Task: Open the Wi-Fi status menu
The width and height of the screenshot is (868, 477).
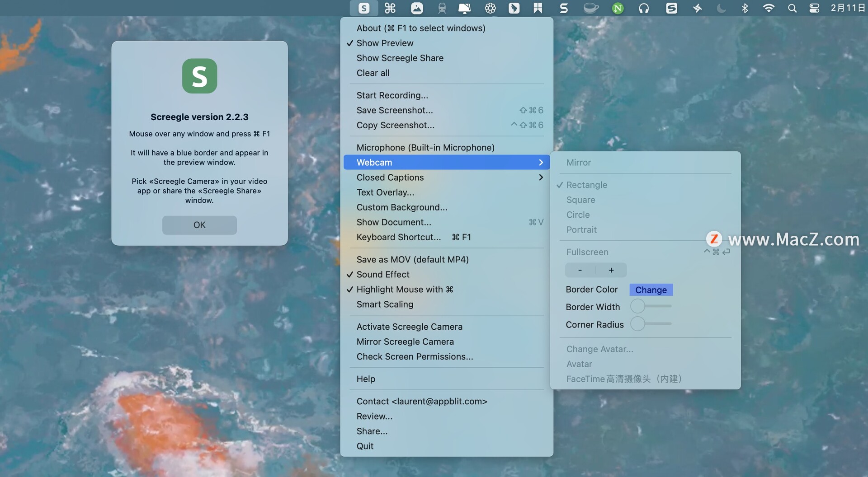Action: pos(769,8)
